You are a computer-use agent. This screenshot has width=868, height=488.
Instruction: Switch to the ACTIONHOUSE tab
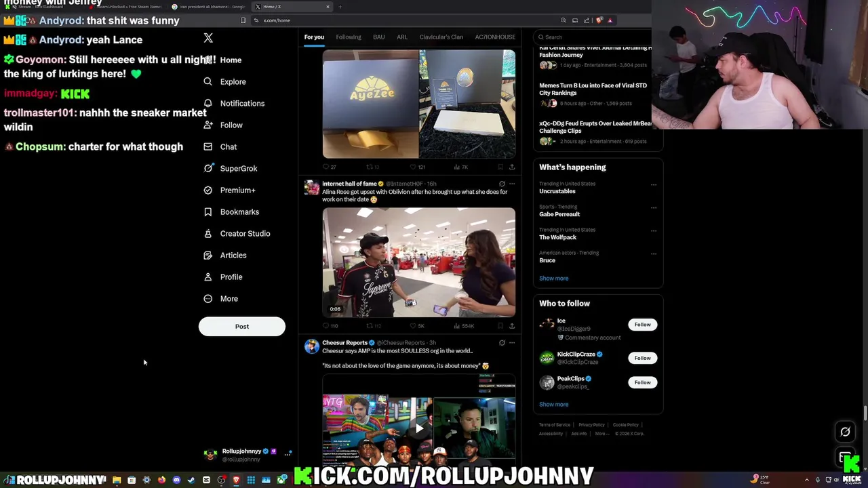pyautogui.click(x=495, y=37)
